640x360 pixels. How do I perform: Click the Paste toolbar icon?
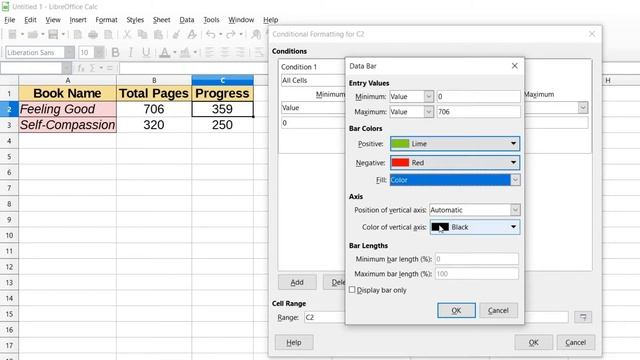(158, 35)
